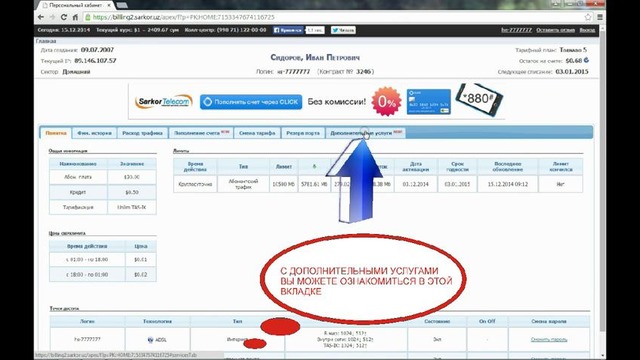
Task: Click the 'Круглосуточно' time cell
Action: [195, 184]
